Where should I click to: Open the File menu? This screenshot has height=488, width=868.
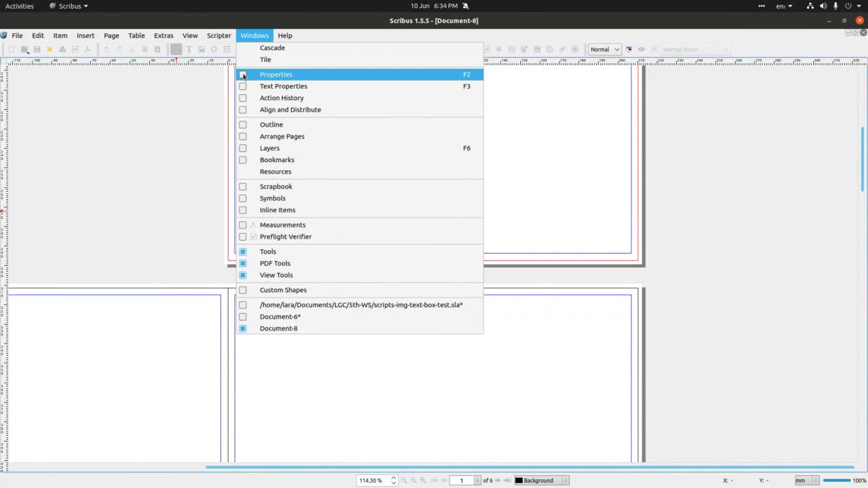click(x=17, y=36)
